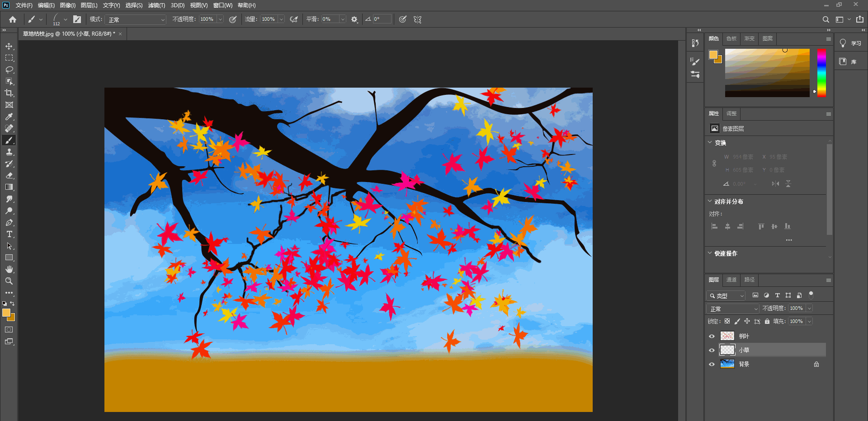
Task: Toggle lock image pixels brush icon
Action: (x=737, y=321)
